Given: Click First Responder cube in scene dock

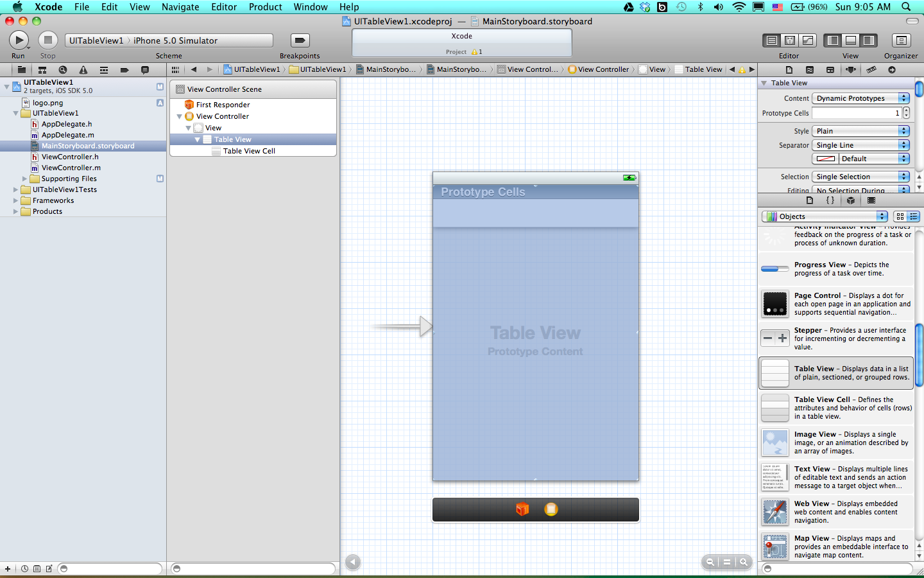Looking at the screenshot, I should point(522,509).
